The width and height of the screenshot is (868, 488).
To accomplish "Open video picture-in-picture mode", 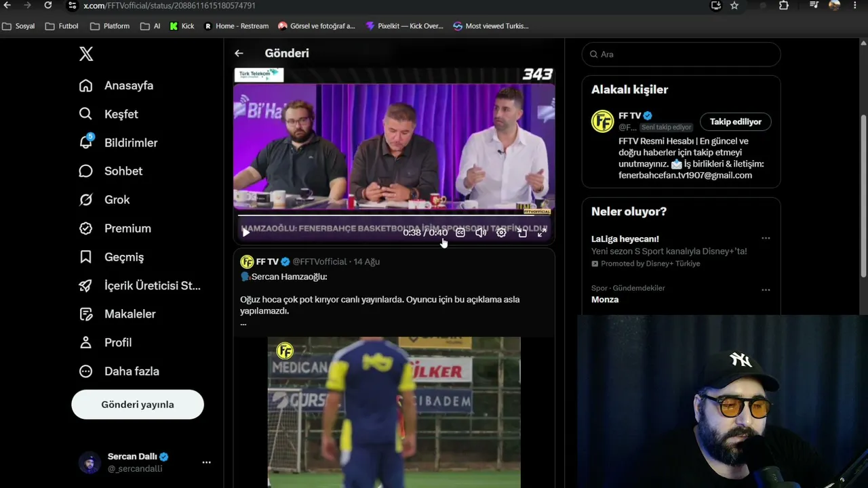I will pos(522,232).
